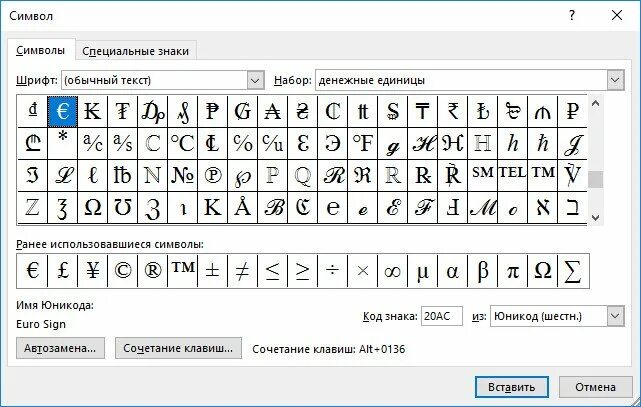Click the Отмена button
This screenshot has width=641, height=407.
pos(596,387)
